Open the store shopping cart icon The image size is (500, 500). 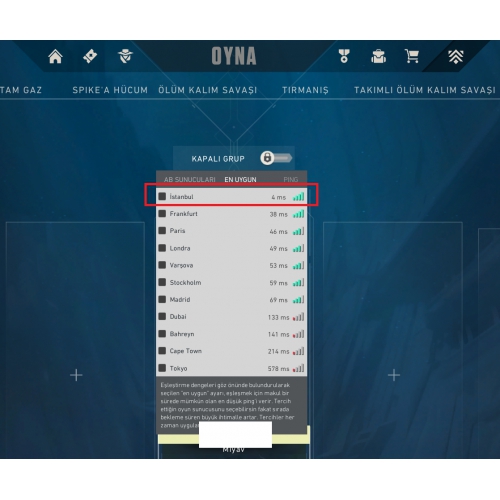pos(412,56)
